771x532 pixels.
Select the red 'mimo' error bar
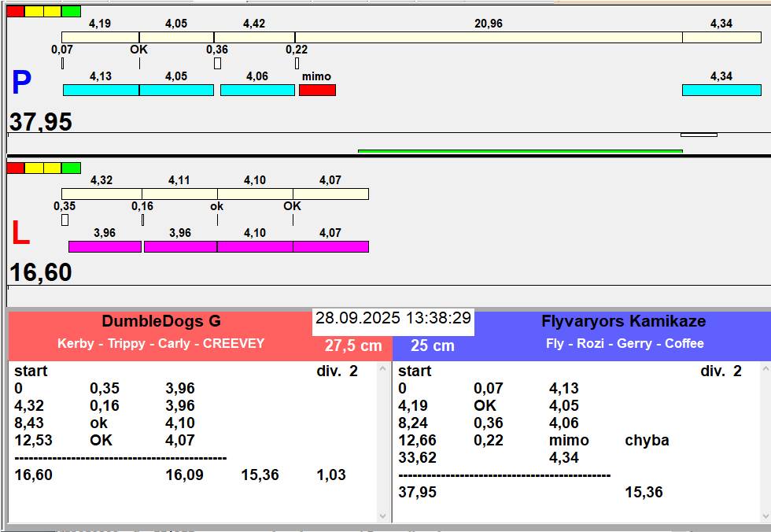coord(317,91)
